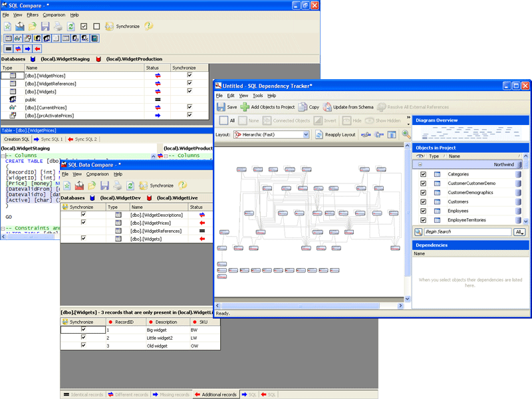
Task: Click help icon in SQL Data Compare toolbar
Action: tap(182, 186)
